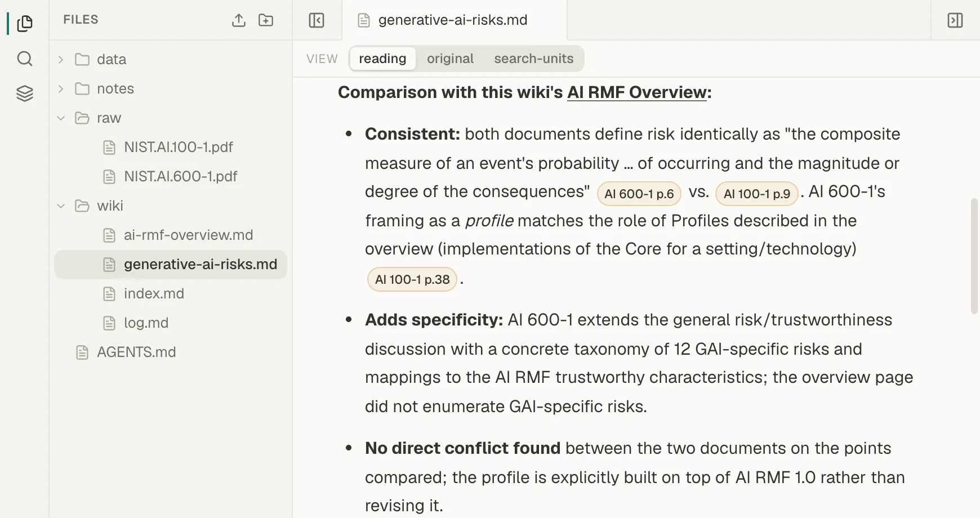Open NIST.AI.600-1.pdf in the raw folder
This screenshot has height=518, width=980.
point(171,177)
